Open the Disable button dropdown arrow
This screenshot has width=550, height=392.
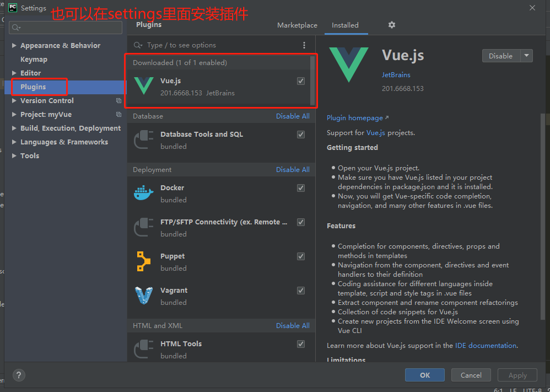coord(526,56)
